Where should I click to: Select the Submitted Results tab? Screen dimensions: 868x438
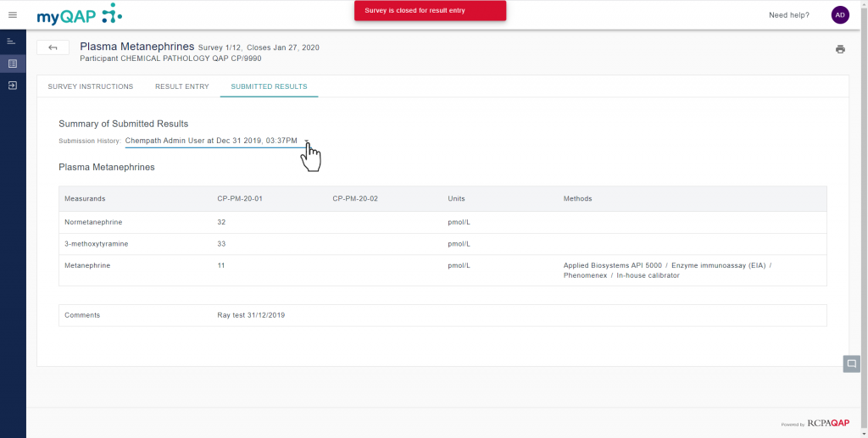click(269, 86)
